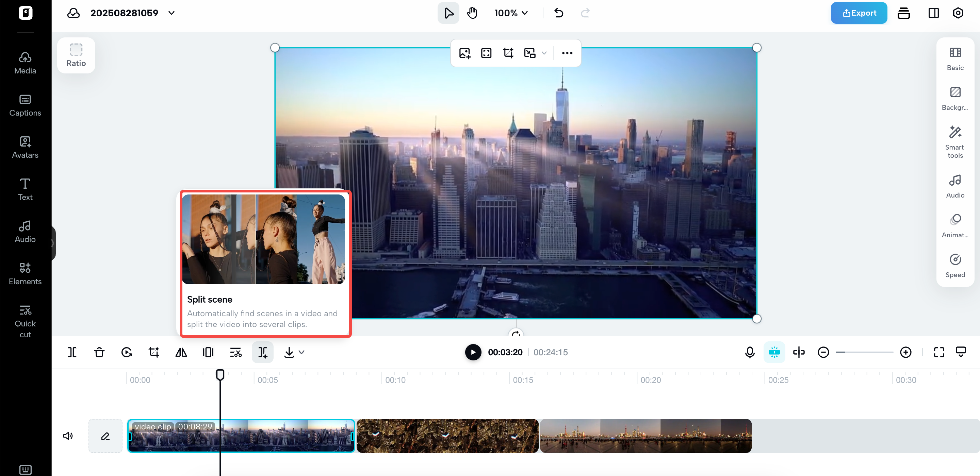Mute the video track audio

68,436
